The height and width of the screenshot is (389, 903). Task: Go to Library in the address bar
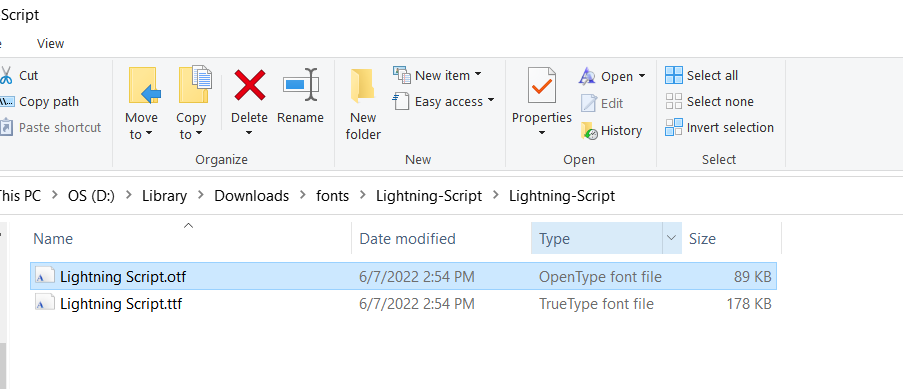tap(164, 196)
